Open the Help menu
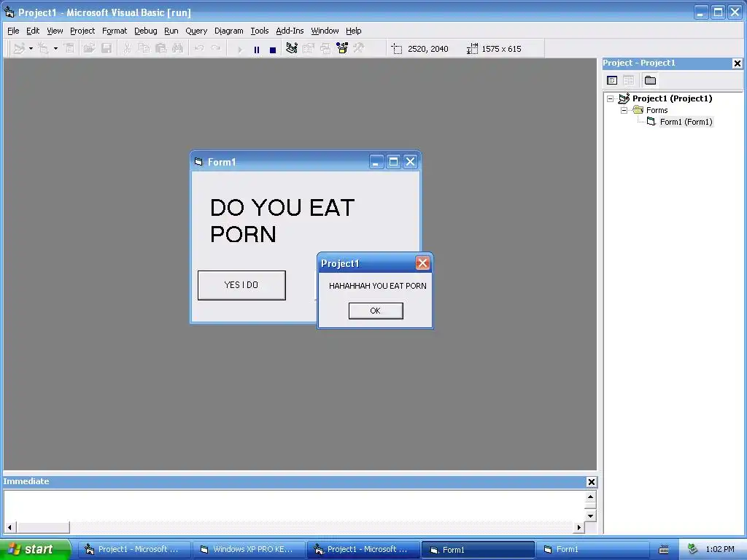Viewport: 747px width, 560px height. 354,31
